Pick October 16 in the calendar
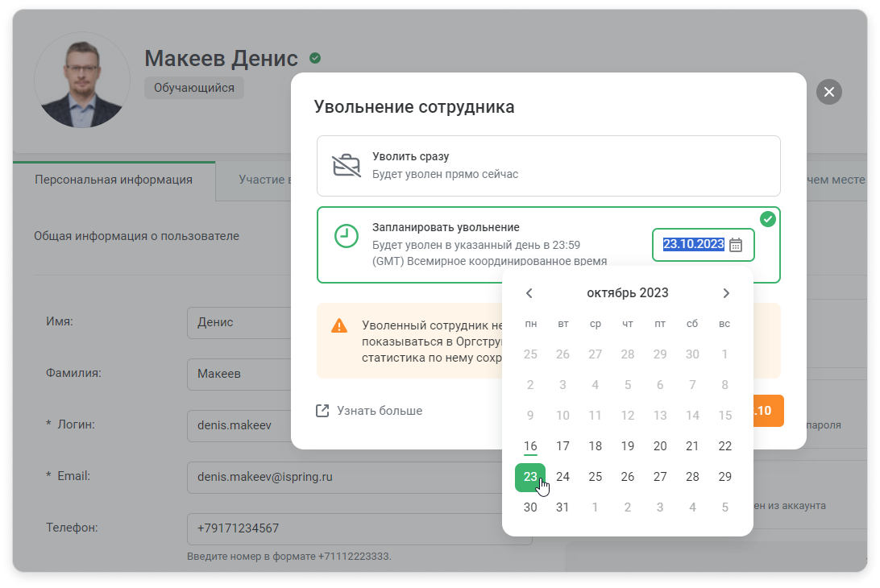This screenshot has height=588, width=880. coord(530,446)
